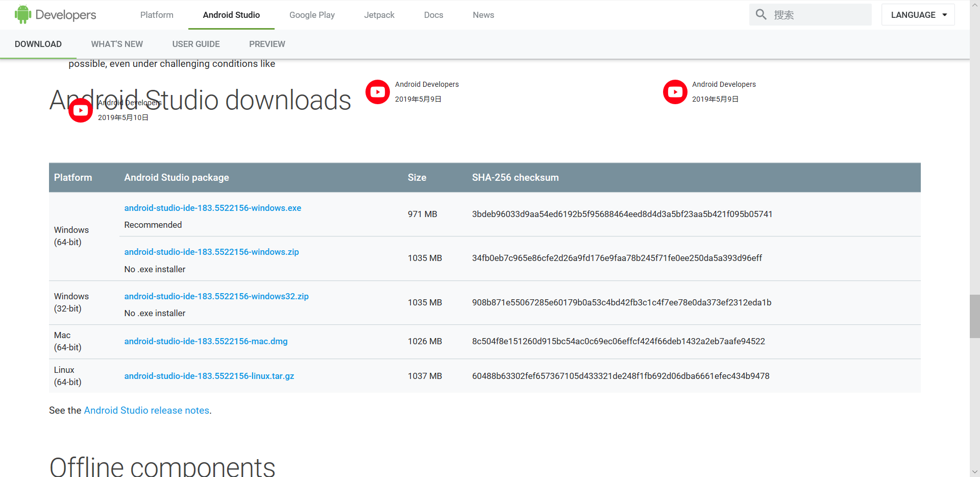
Task: Download the windows.zip package
Action: pos(212,252)
